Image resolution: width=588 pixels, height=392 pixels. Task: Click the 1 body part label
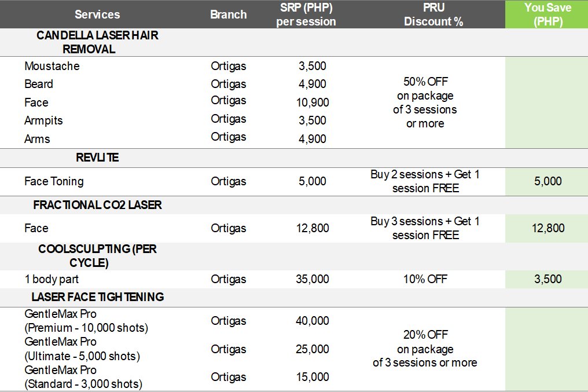[52, 280]
